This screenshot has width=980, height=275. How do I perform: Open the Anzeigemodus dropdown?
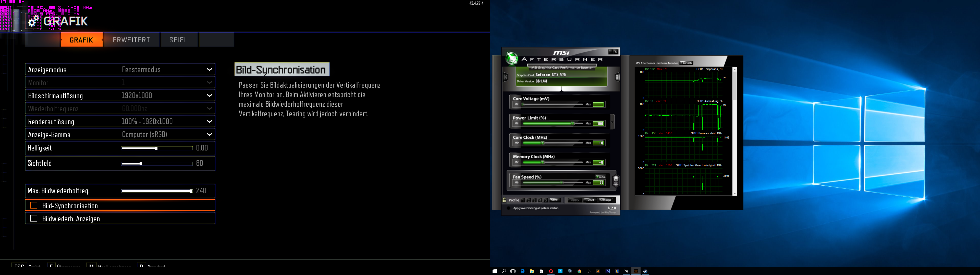click(x=209, y=70)
